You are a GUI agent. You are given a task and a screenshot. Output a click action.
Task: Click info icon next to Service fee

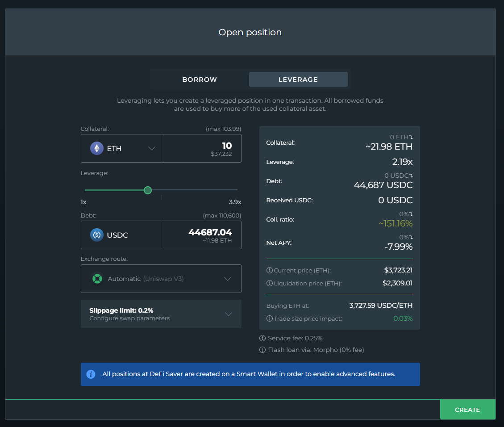pyautogui.click(x=262, y=338)
